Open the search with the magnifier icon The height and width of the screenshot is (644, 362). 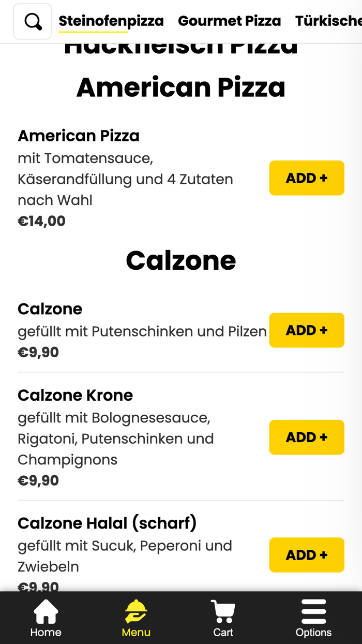pos(32,21)
